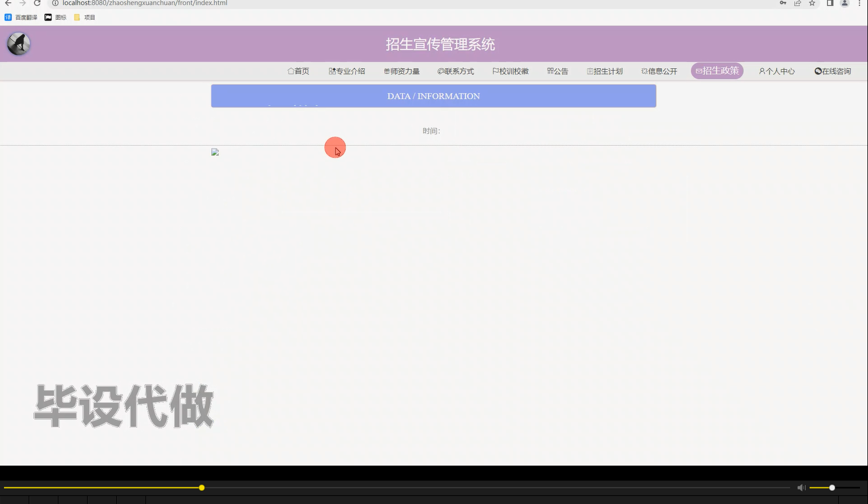Open the share icon next to address bar
Viewport: 868px width, 504px height.
pos(797,3)
